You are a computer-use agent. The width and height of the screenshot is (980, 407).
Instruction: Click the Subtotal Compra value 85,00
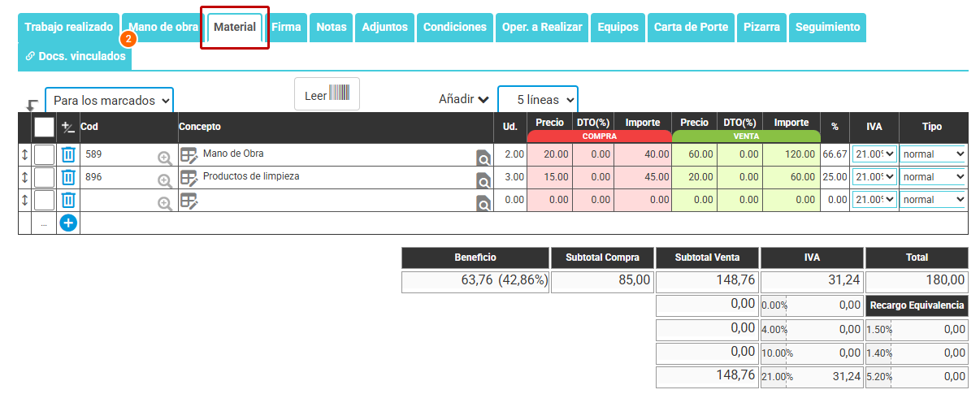(602, 280)
